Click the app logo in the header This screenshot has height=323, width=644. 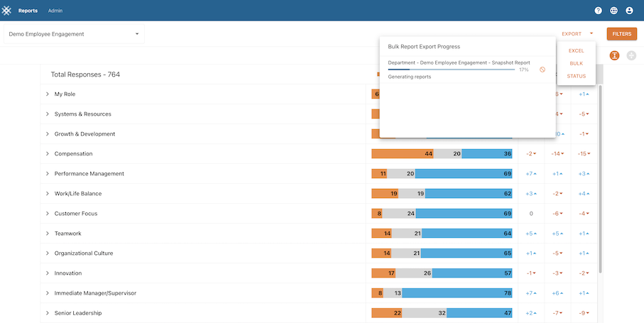click(8, 11)
